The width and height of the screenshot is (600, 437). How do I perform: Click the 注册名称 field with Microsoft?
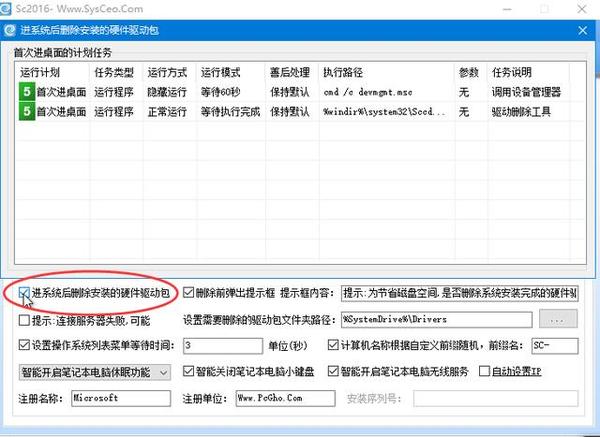121,398
